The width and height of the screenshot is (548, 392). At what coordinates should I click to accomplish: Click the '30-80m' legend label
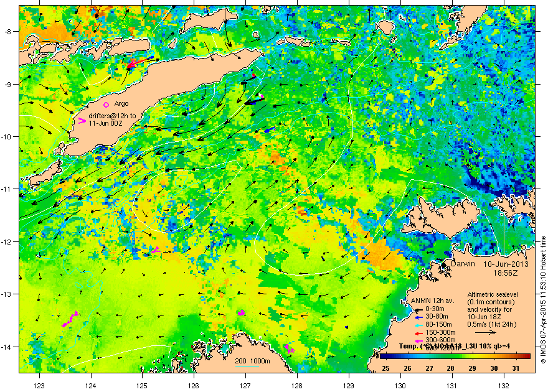(437, 317)
